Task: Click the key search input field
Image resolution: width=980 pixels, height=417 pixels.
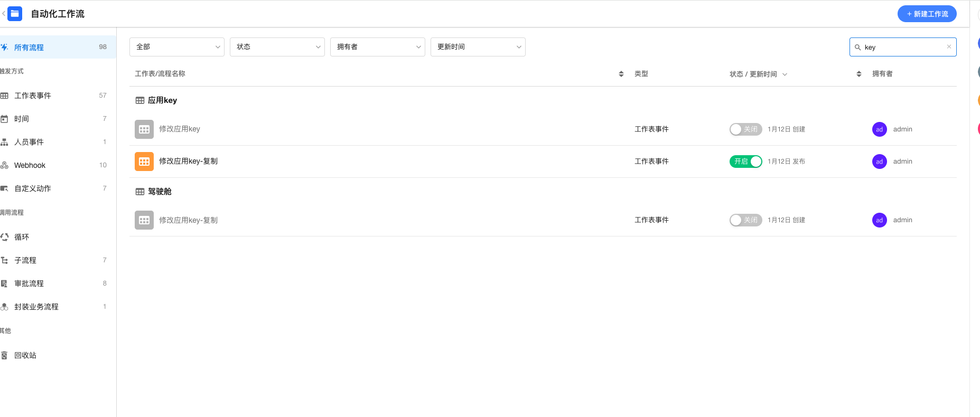Action: pyautogui.click(x=902, y=47)
